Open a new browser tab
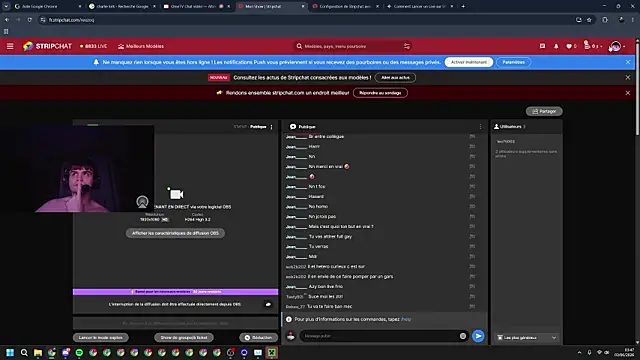 463,7
